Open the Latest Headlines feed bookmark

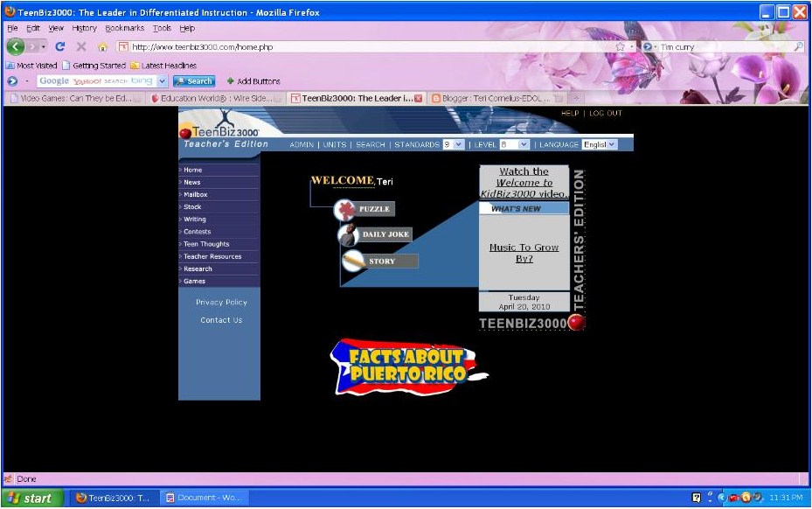(163, 66)
